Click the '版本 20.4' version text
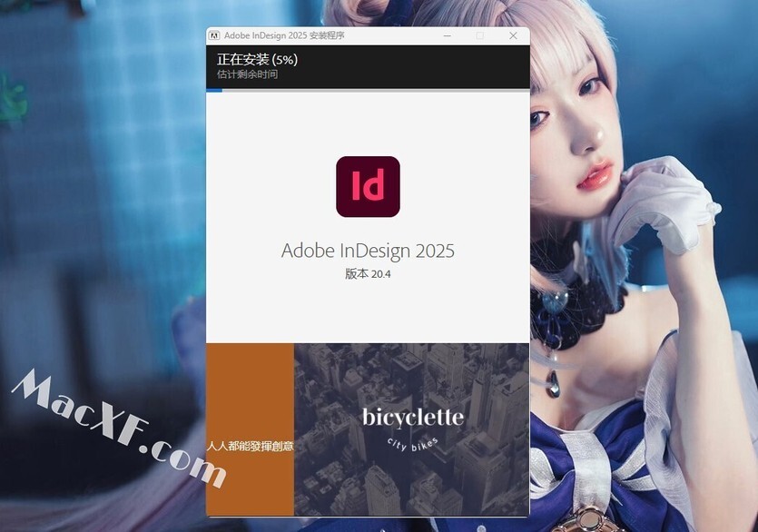Screen dimensions: 758x532 (x=368, y=274)
